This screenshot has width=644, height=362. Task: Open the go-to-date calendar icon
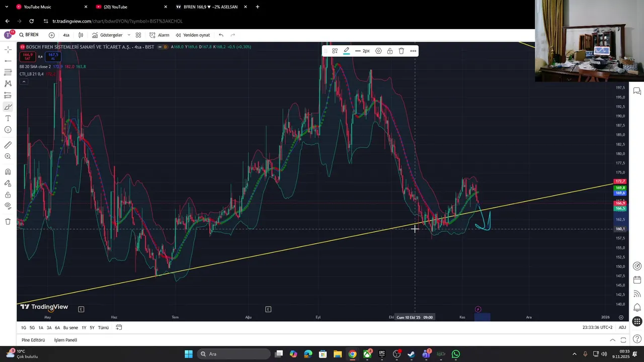(x=119, y=327)
